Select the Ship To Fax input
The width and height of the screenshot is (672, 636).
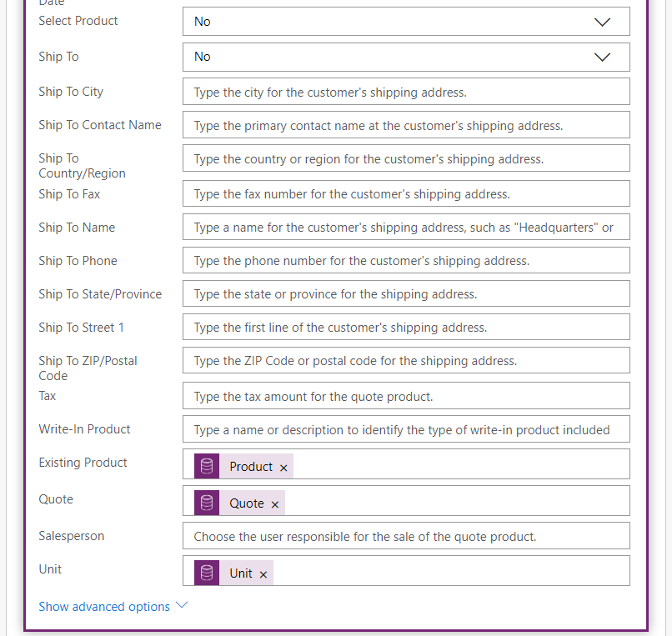tap(406, 194)
